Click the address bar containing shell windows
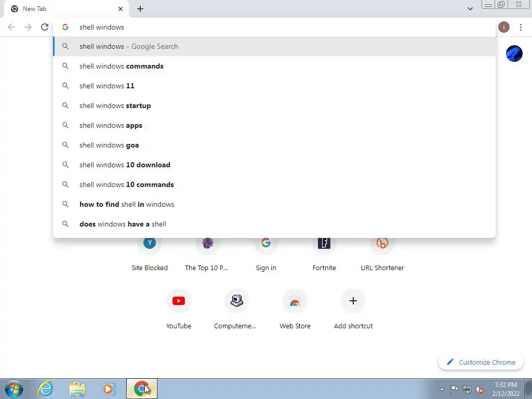Viewport: 532px width, 399px height. 274,27
